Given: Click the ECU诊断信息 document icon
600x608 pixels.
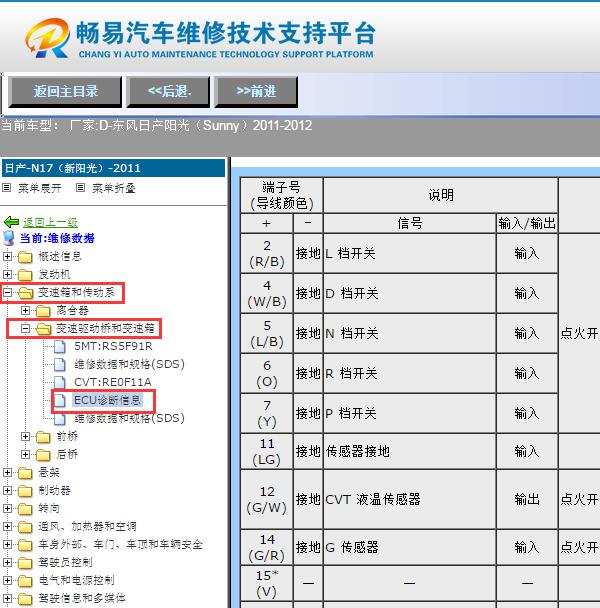Looking at the screenshot, I should pyautogui.click(x=60, y=400).
